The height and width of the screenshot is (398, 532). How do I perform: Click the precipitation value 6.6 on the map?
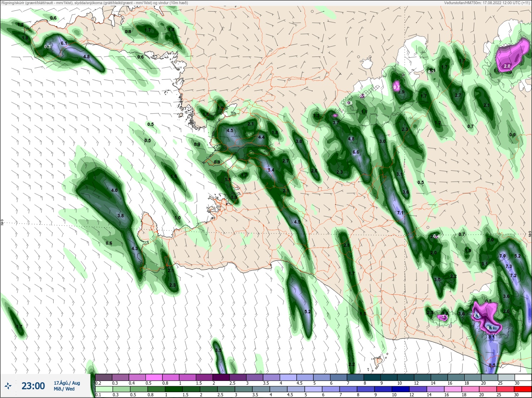pos(356,152)
